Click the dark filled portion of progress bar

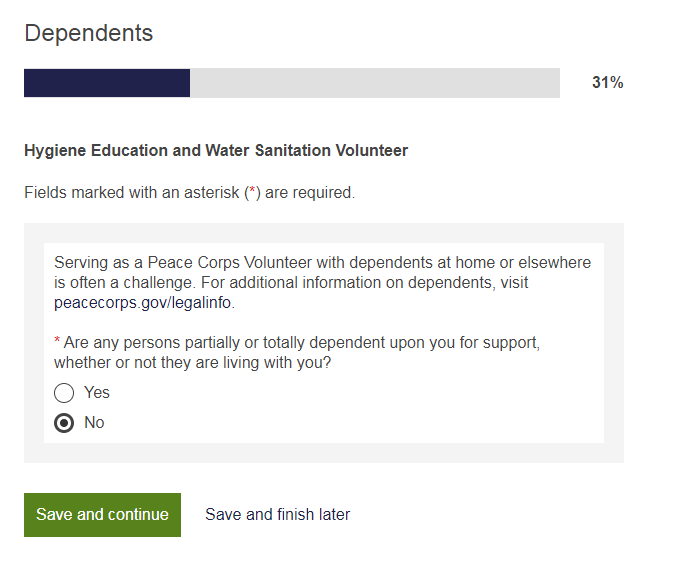point(107,83)
